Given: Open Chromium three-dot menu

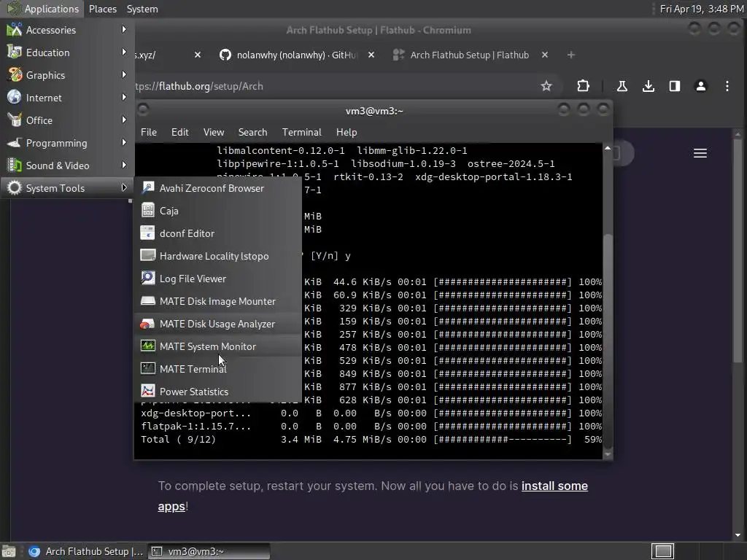Looking at the screenshot, I should [727, 86].
